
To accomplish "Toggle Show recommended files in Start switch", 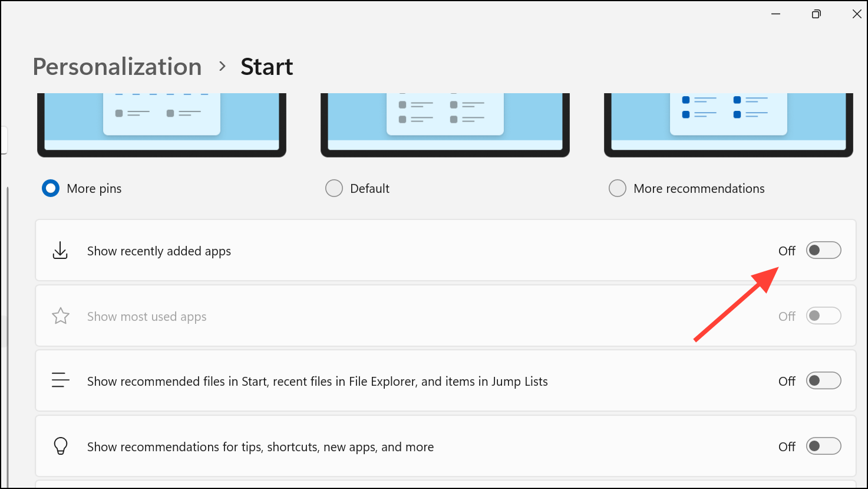I will point(823,381).
